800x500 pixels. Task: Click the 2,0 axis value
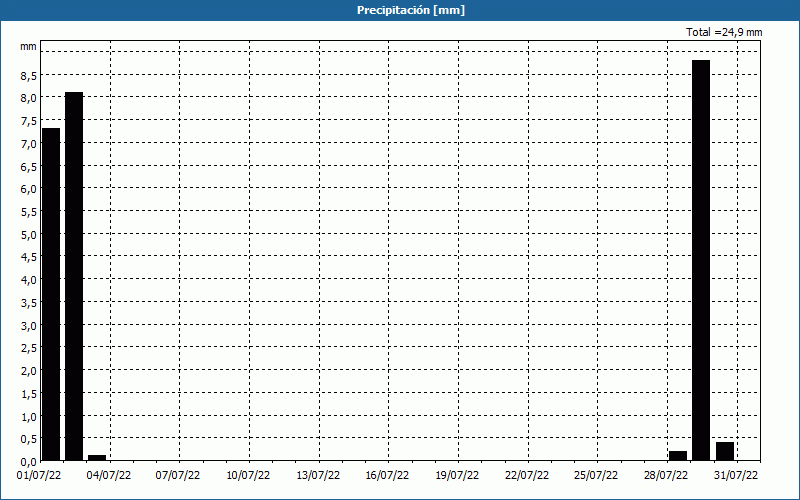[x=29, y=371]
